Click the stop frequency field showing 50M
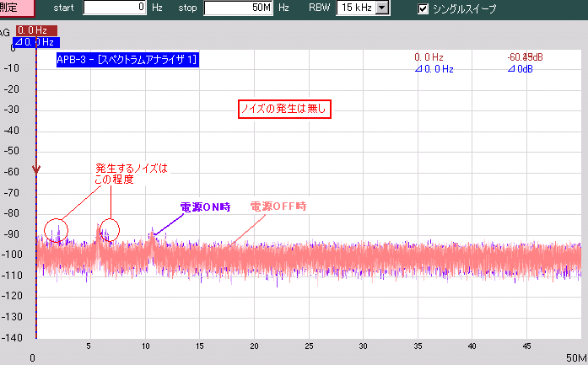Screen dimensions: 588x365 pyautogui.click(x=238, y=8)
